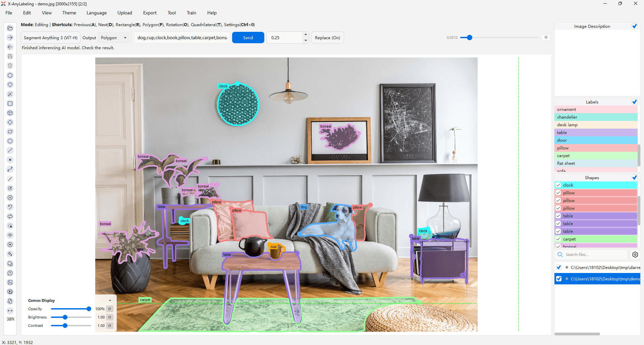Increase the 0.25 threshold stepper
644x345 pixels.
306,35
